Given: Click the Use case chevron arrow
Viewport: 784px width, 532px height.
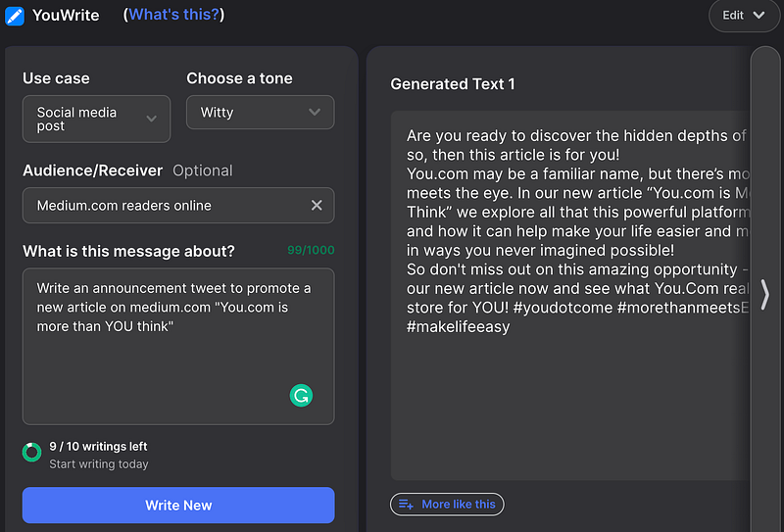Looking at the screenshot, I should tap(152, 120).
